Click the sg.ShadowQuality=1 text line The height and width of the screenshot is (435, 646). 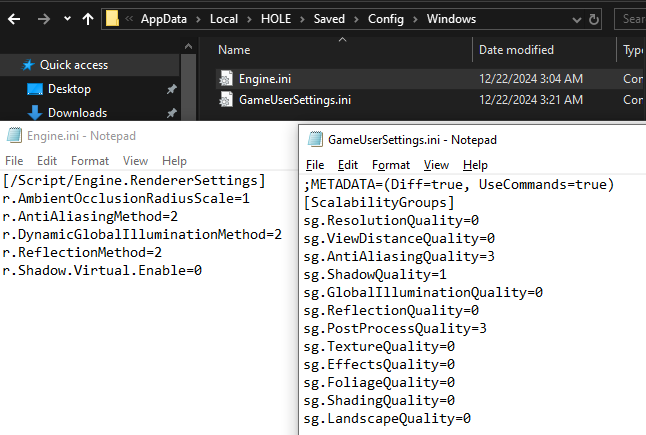pos(374,274)
